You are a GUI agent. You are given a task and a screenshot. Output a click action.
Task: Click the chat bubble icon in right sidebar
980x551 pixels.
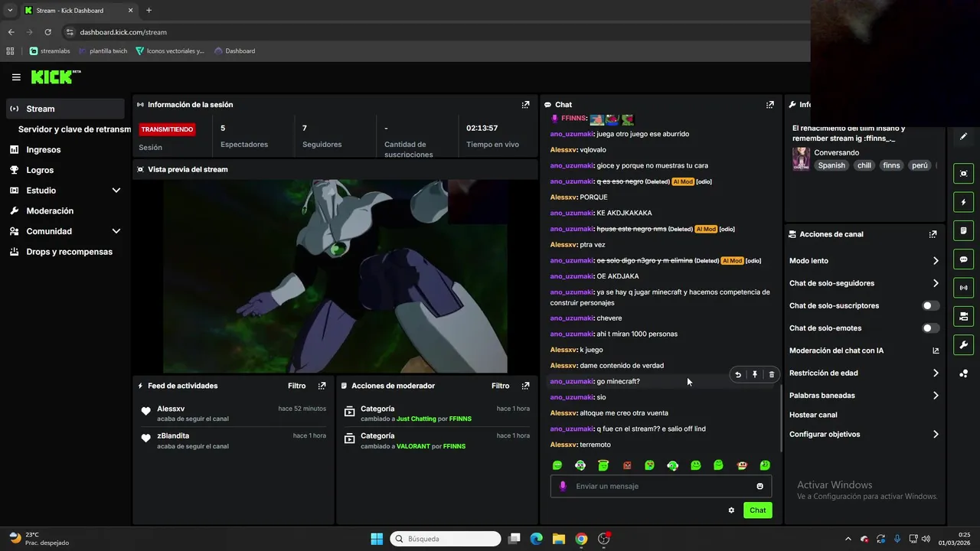click(x=964, y=259)
